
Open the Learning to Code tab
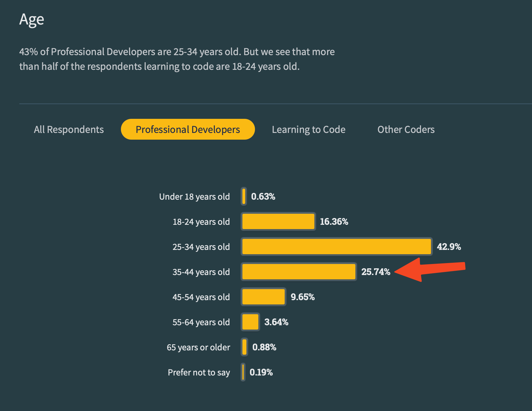(x=309, y=130)
